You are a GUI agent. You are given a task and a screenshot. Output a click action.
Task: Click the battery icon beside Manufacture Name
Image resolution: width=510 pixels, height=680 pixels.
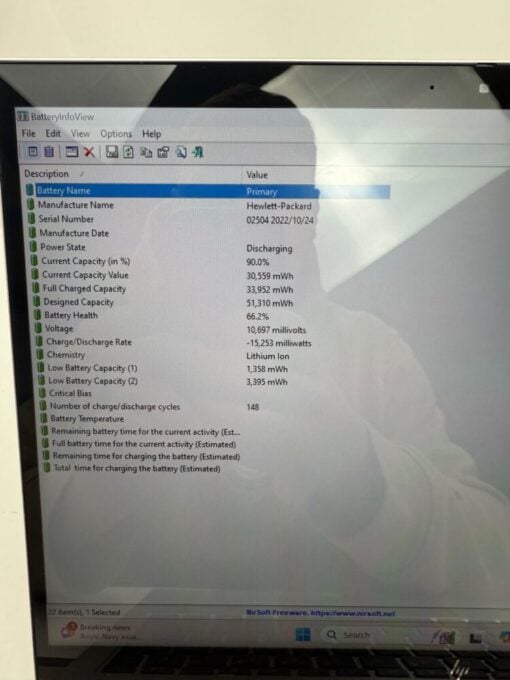point(30,204)
